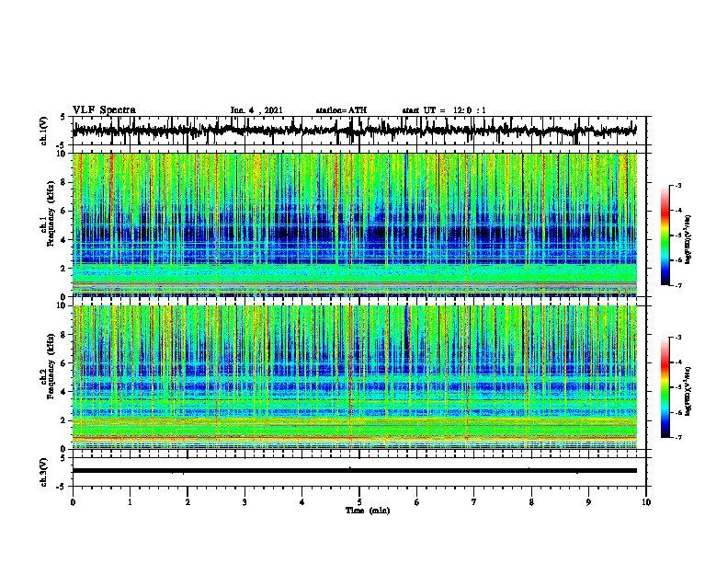Click the "-3" label on ch.1 color bar
This screenshot has height=563, width=728.
pyautogui.click(x=677, y=185)
